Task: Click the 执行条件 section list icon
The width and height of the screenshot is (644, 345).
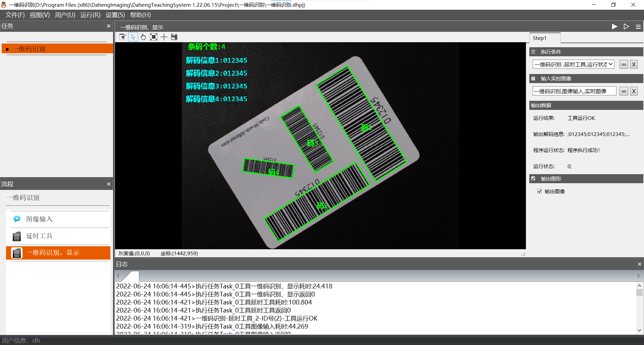Action: (533, 52)
